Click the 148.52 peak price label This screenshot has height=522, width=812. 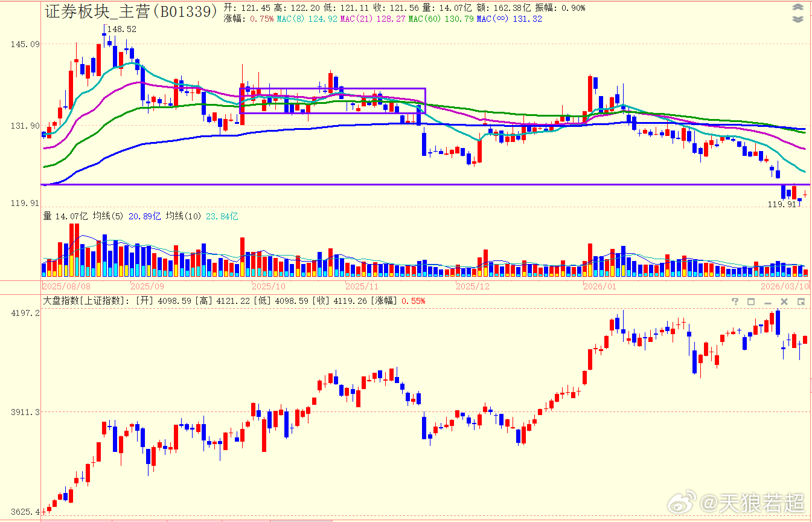pos(122,29)
